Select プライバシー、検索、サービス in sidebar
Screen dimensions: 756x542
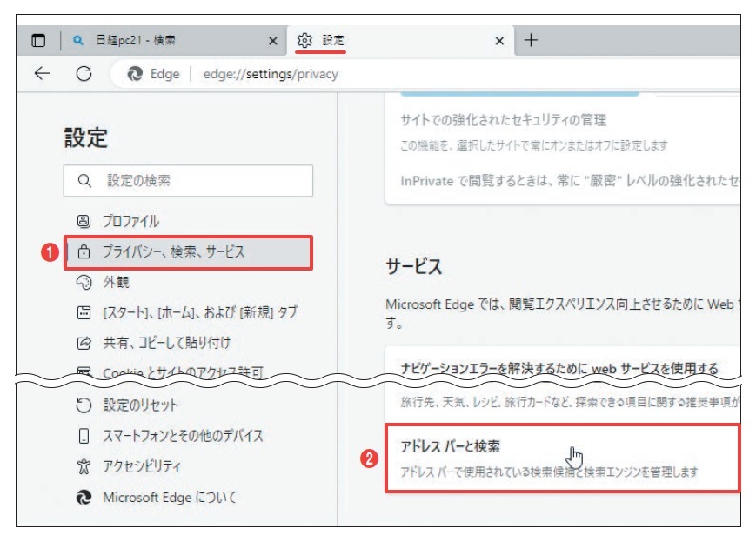(188, 252)
